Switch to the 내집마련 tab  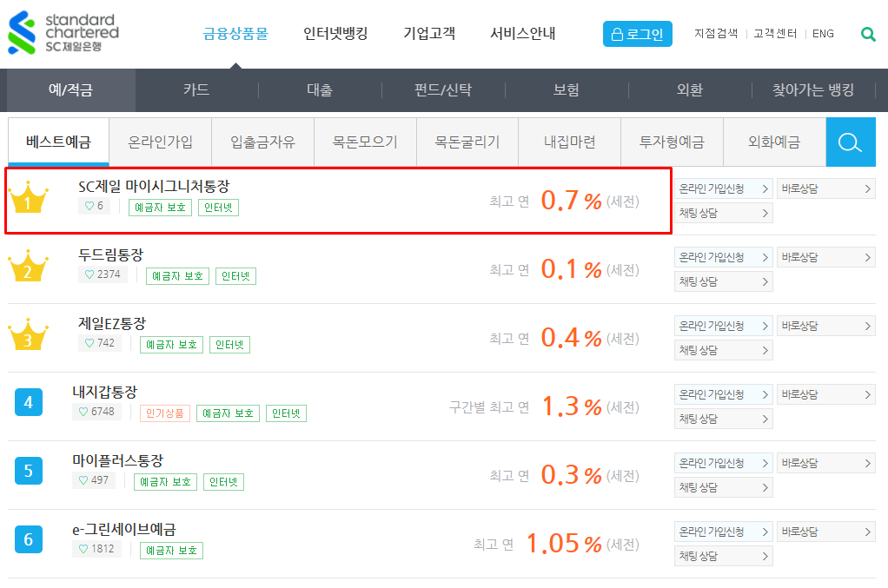[x=570, y=142]
